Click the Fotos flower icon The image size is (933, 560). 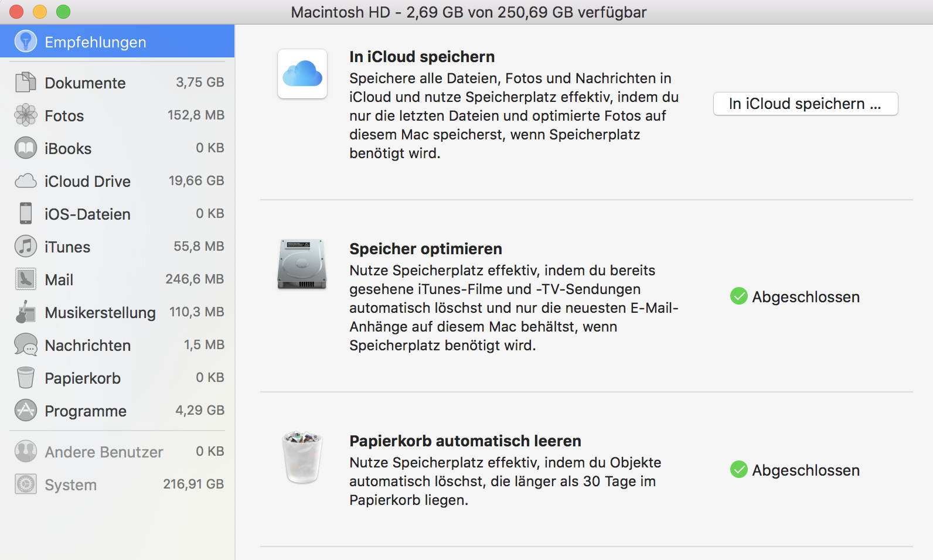coord(25,115)
